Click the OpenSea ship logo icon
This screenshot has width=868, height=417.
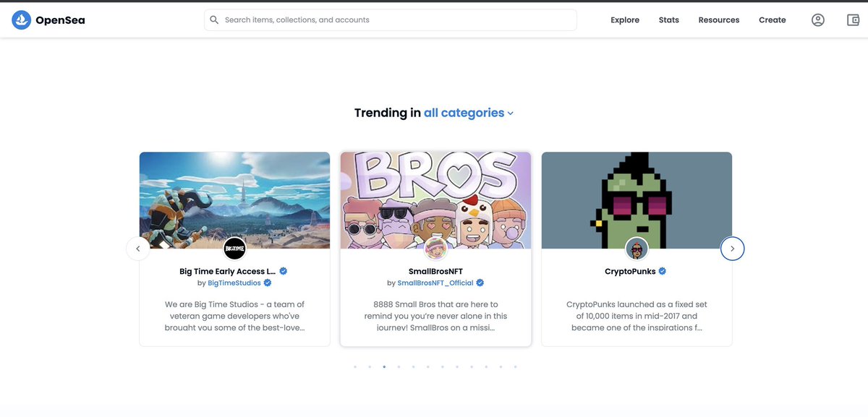click(x=21, y=20)
